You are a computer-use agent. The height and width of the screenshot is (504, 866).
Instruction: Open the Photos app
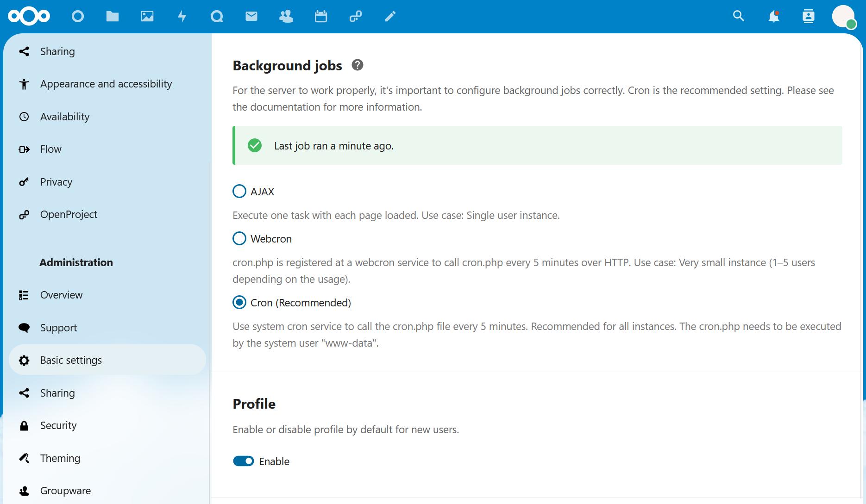pos(147,16)
